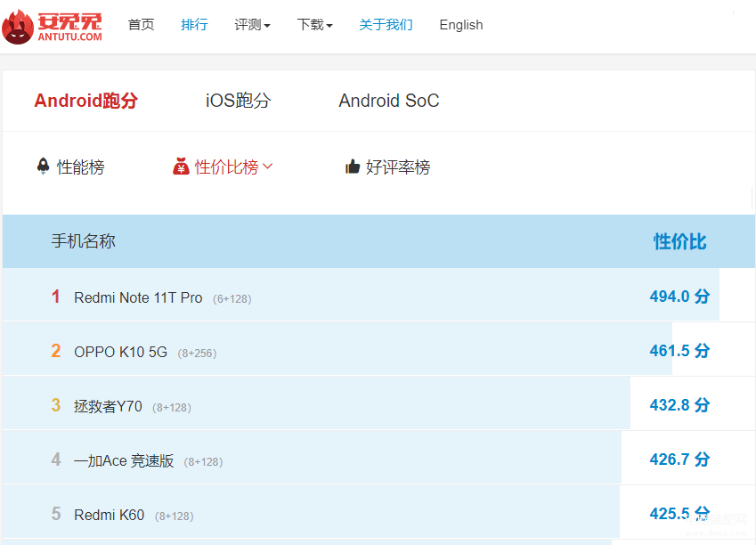Open Redmi K60 entry

(x=109, y=515)
